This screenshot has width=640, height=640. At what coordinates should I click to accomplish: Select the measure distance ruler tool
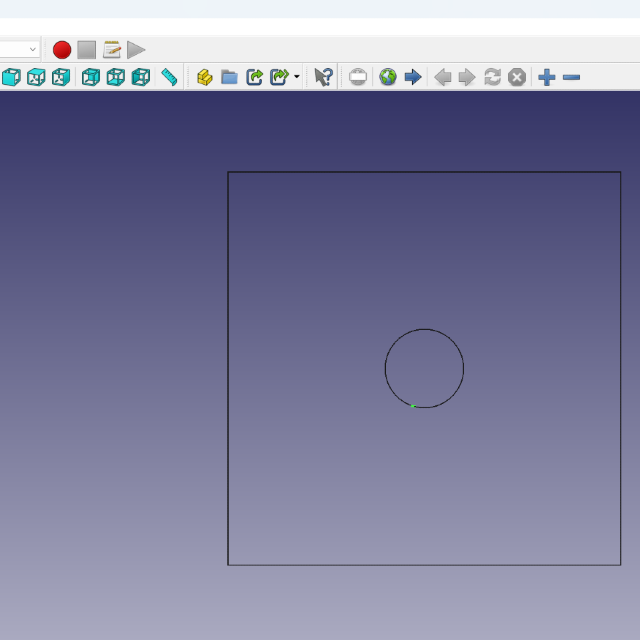tap(169, 77)
